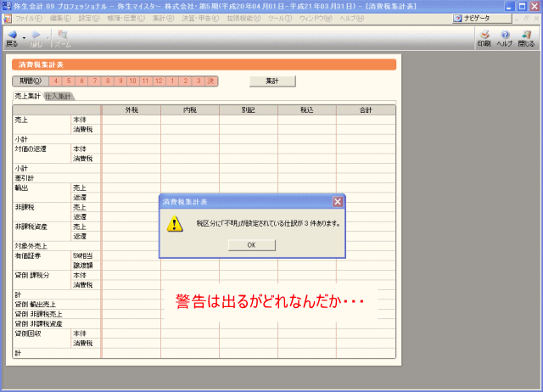543x392 pixels.
Task: Click the 対象外売上 row label
Action: pos(31,246)
